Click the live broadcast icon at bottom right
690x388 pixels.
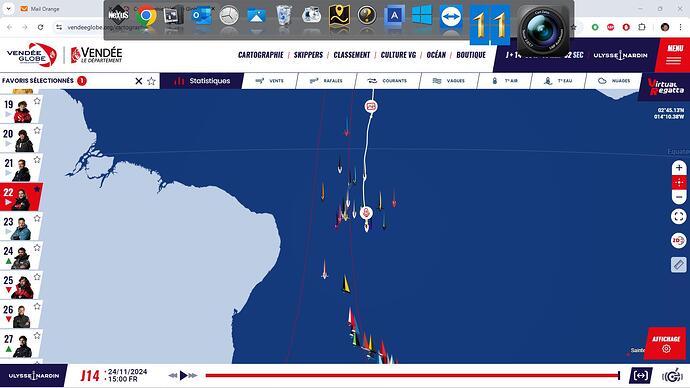point(672,376)
